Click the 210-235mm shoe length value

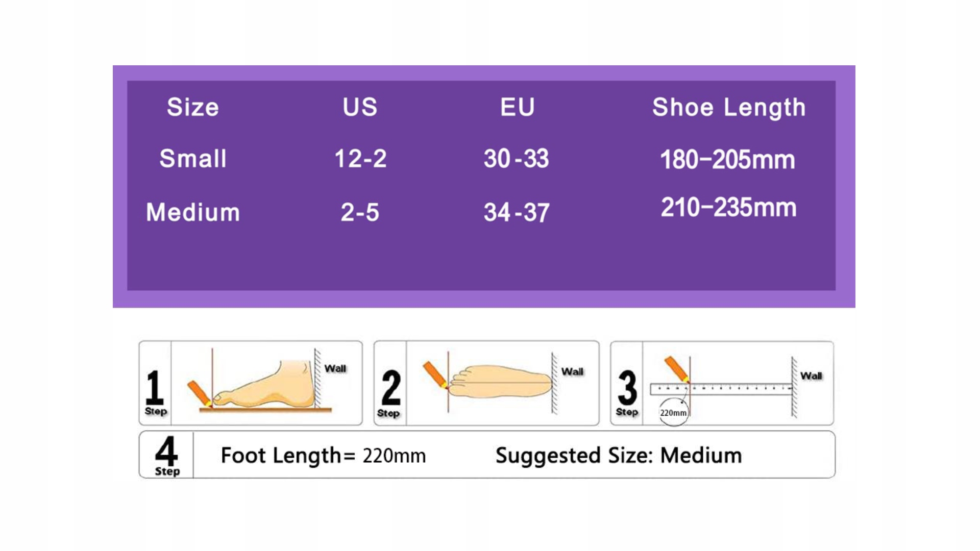(728, 208)
